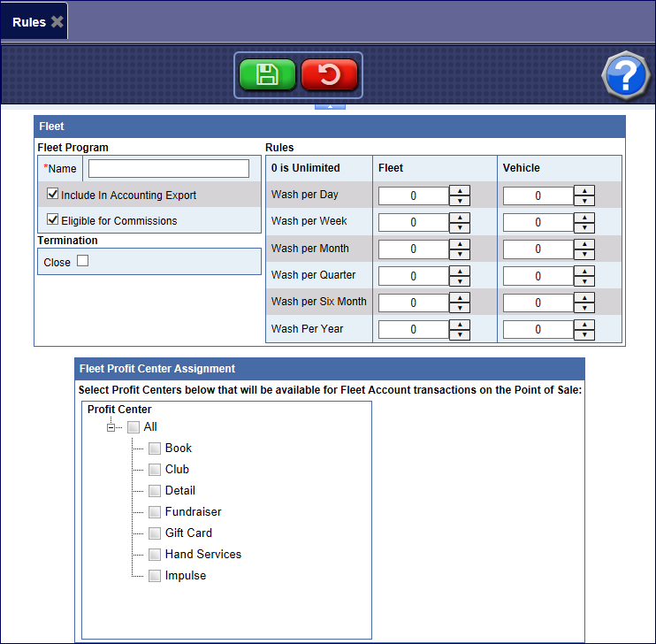Click the Hand Services tree item label
This screenshot has width=656, height=644.
click(202, 554)
